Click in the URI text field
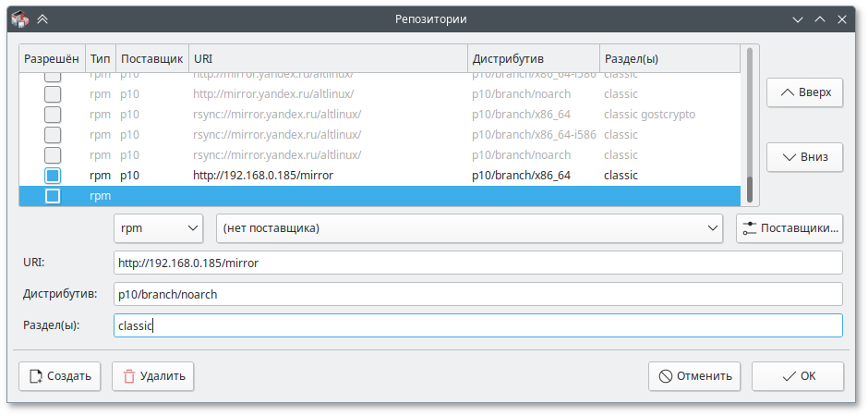The width and height of the screenshot is (868, 416). tap(477, 263)
